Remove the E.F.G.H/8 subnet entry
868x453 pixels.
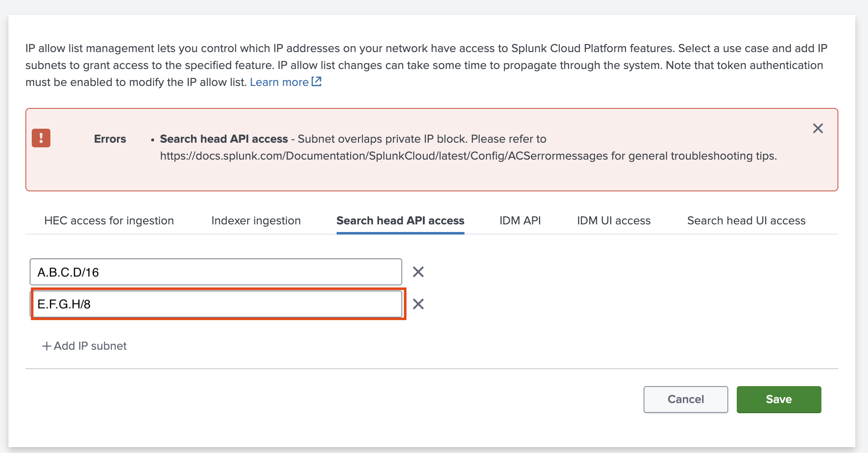[x=418, y=304]
